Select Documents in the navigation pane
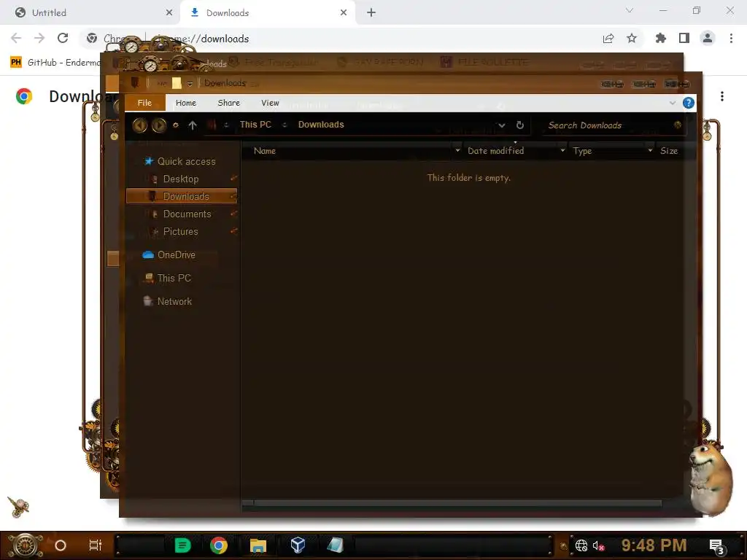Viewport: 747px width, 560px height. [187, 214]
